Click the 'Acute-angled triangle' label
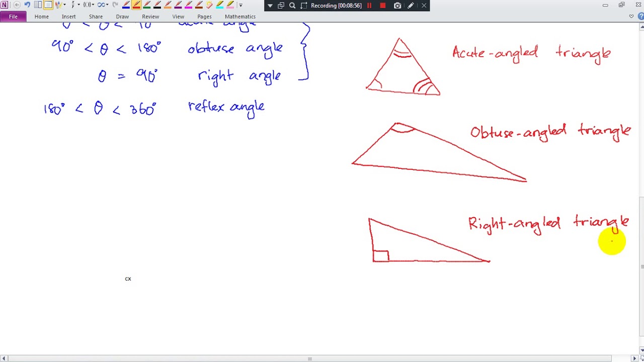 (x=531, y=54)
